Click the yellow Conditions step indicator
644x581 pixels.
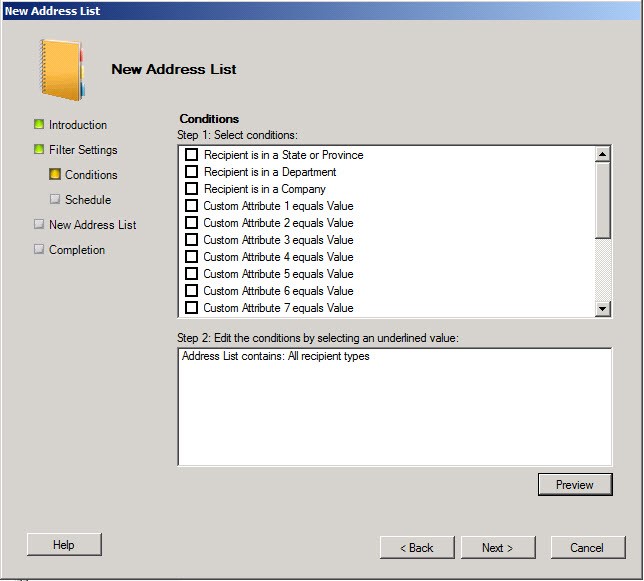55,175
